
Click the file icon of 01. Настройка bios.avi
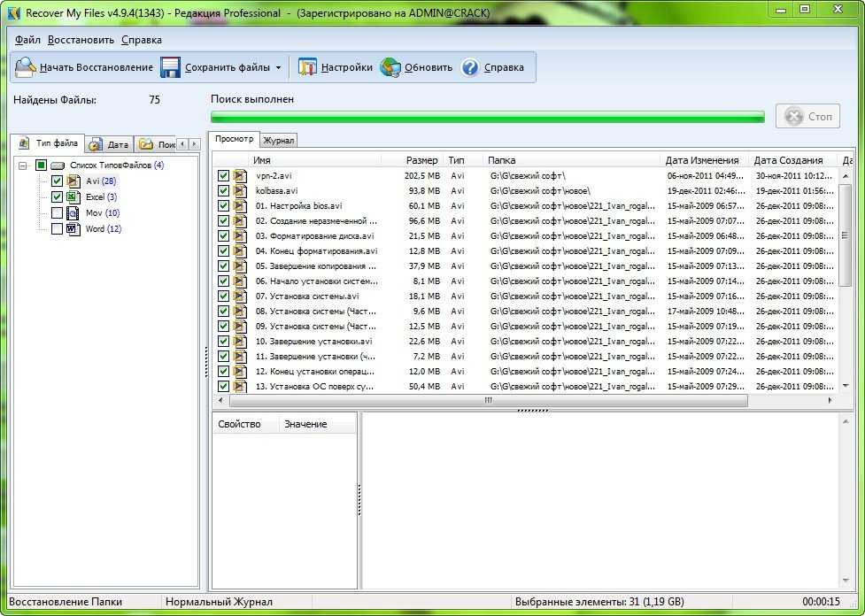click(x=240, y=205)
